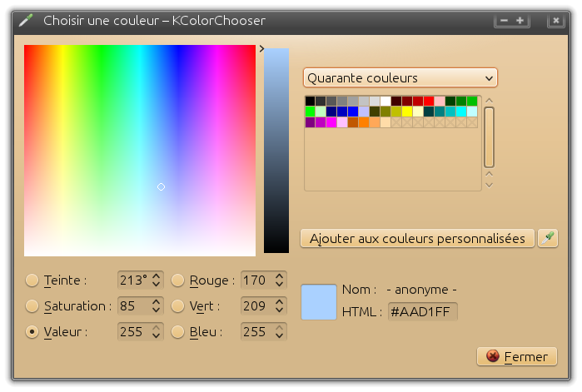This screenshot has width=582, height=392.
Task: Click the vertical value gradient slider bar
Action: tap(276, 150)
